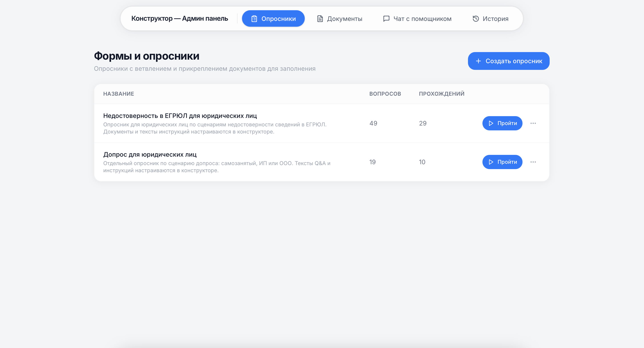
Task: Click the completions value 10
Action: (x=422, y=162)
